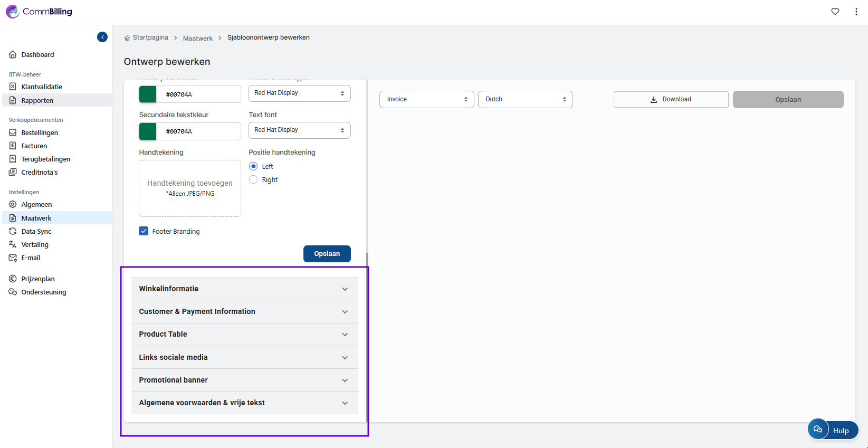This screenshot has width=868, height=448.
Task: Click the sidebar collapse arrow icon
Action: click(x=102, y=37)
